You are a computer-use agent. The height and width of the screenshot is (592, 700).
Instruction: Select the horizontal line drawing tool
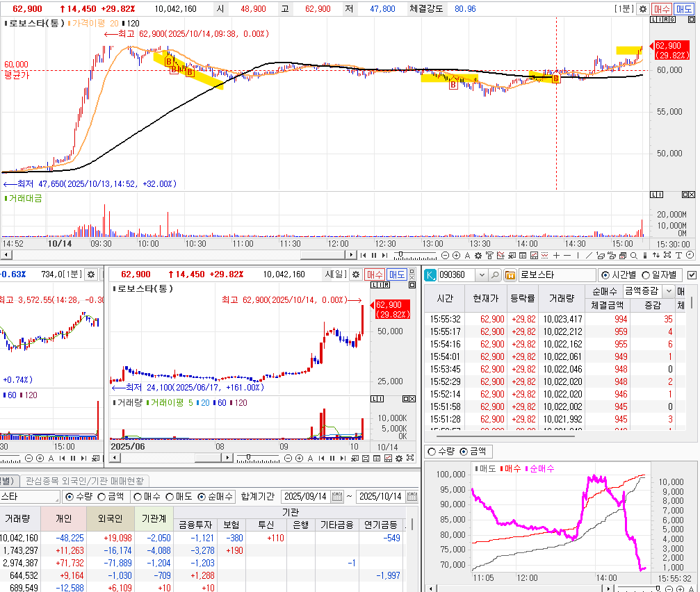[567, 255]
